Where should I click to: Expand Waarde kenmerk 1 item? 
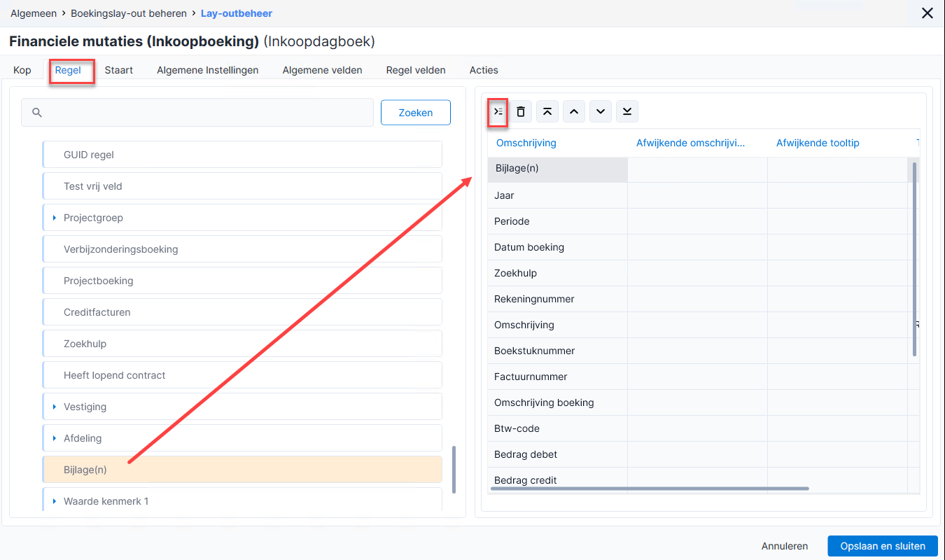55,501
